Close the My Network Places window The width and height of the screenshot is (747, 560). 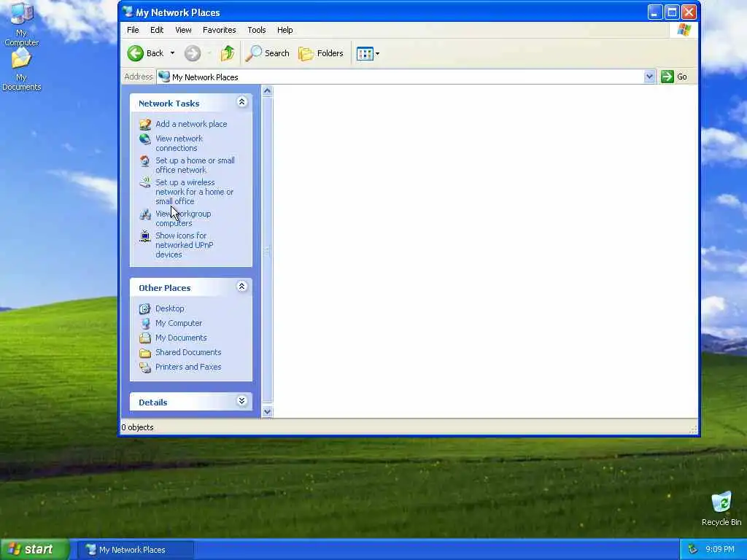(689, 12)
